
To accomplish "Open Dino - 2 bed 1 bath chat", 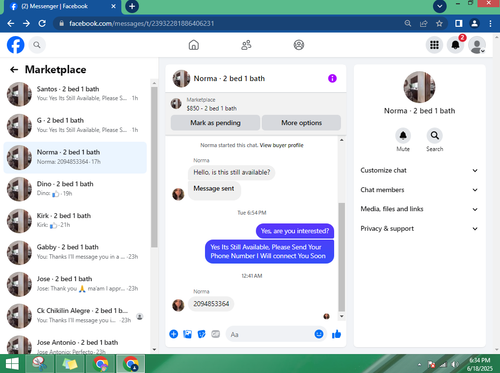I will pos(75,189).
